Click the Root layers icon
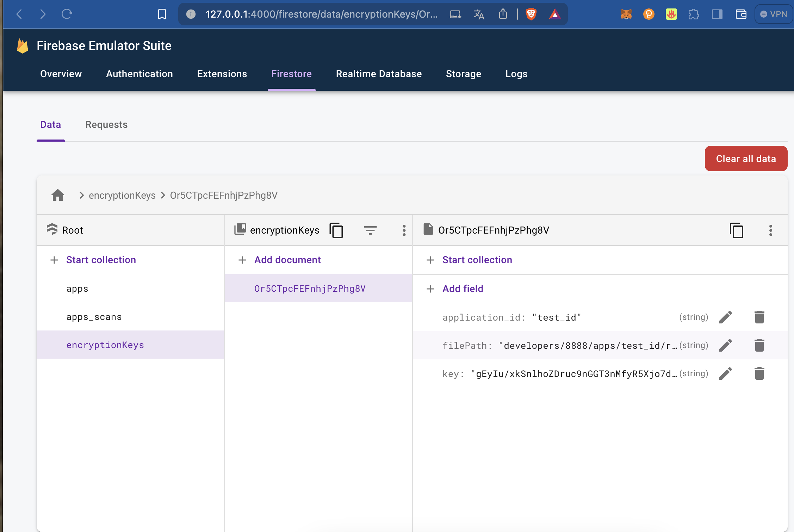Screen dimensions: 794x532 click(x=52, y=229)
